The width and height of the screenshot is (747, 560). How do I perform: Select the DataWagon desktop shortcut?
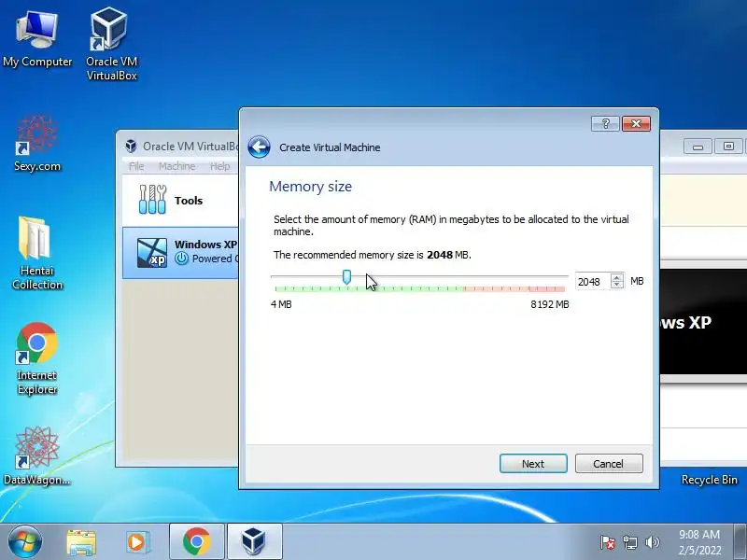pos(37,456)
